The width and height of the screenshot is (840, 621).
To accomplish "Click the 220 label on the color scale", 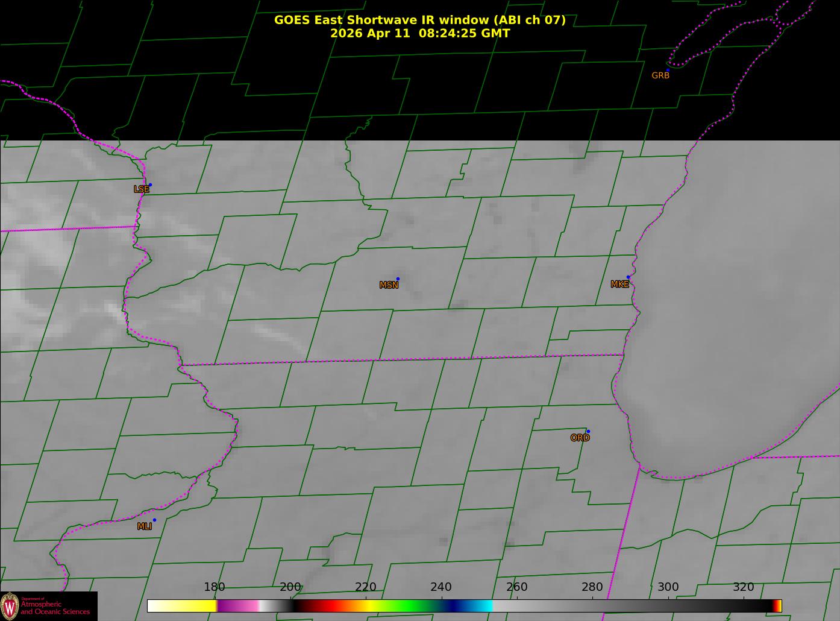I will pos(365,587).
